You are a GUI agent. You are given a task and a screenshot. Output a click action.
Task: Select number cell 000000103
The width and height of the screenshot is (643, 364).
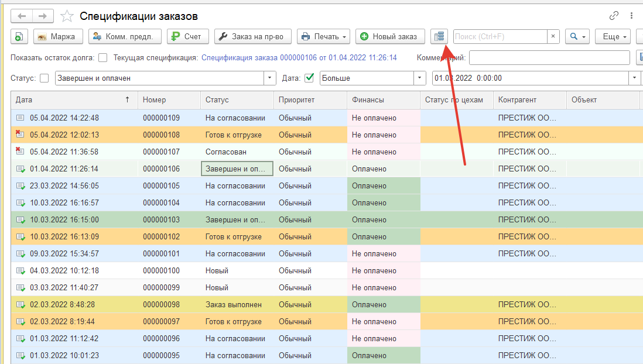click(169, 219)
